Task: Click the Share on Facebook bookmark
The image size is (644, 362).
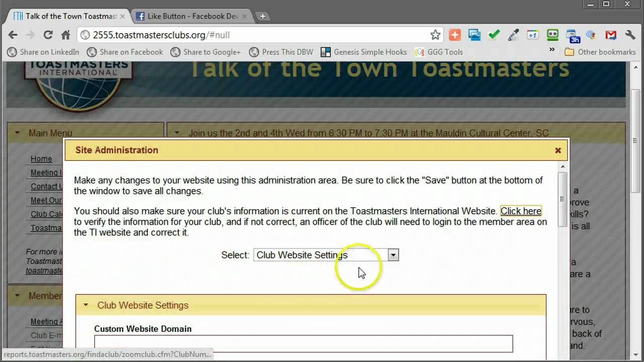Action: tap(125, 52)
